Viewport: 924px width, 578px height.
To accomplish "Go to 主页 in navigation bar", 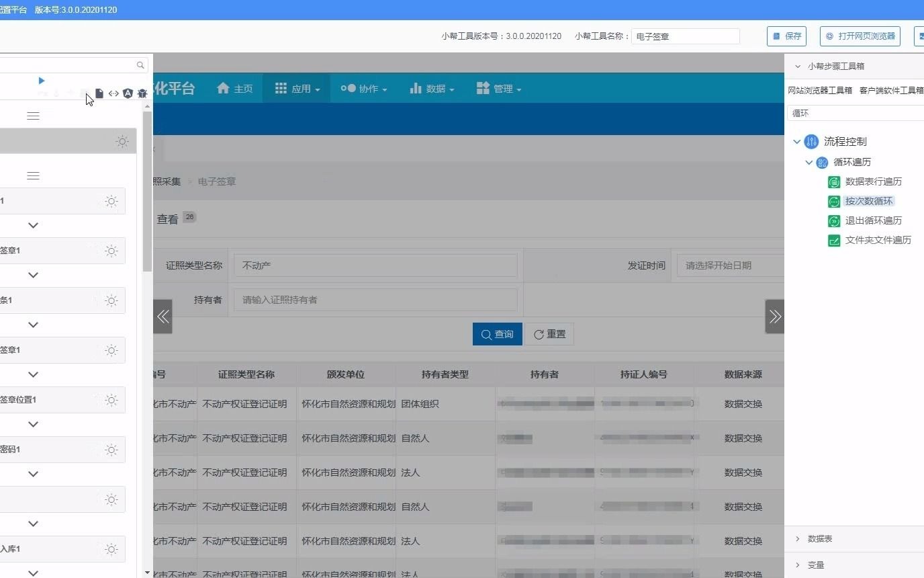I will point(235,89).
